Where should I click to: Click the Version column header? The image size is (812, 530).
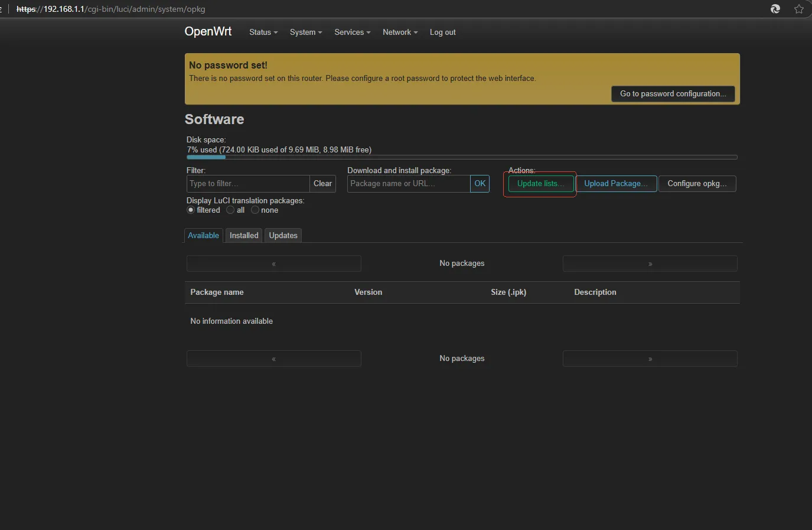coord(369,292)
